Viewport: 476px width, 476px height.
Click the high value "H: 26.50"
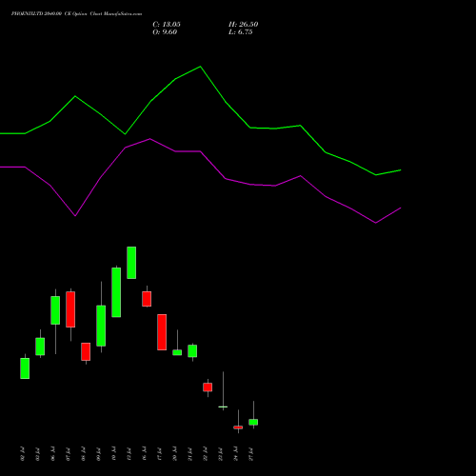(244, 25)
